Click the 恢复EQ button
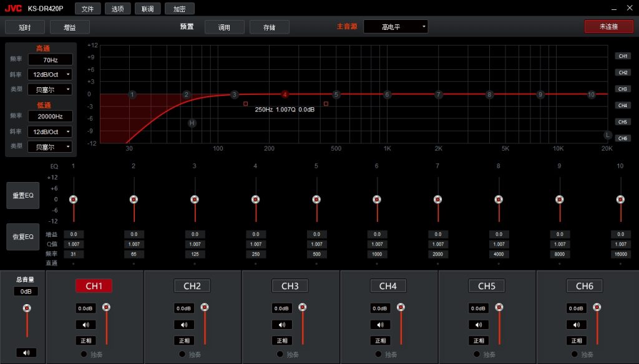The image size is (639, 364). [x=23, y=237]
